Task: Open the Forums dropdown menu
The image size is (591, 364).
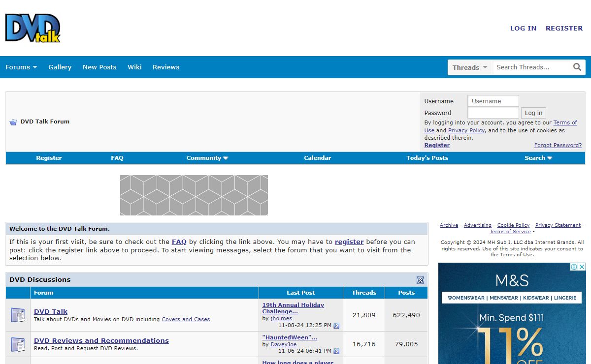Action: pos(21,67)
